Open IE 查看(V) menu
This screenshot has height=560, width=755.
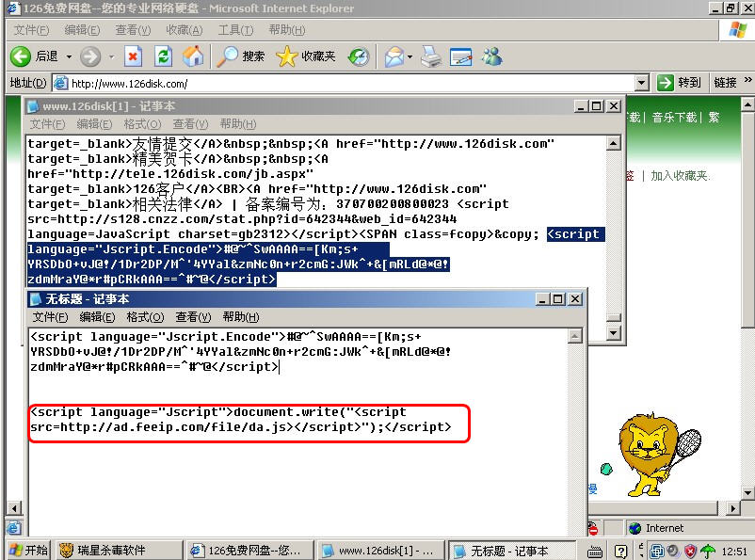pos(133,30)
